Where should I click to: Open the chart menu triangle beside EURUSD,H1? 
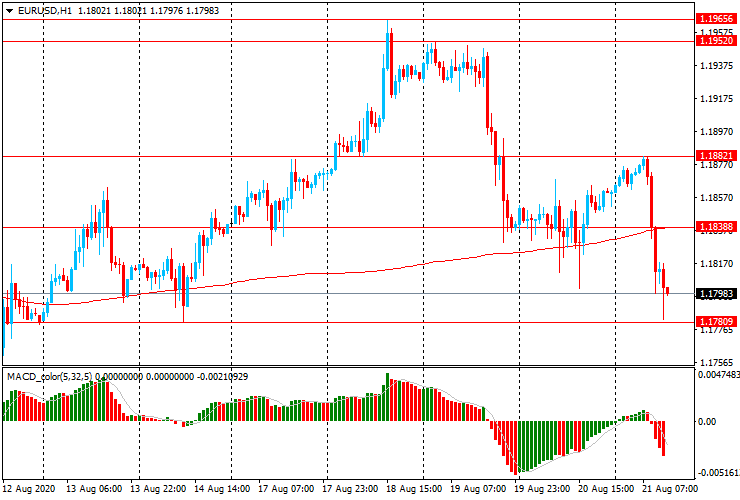click(9, 11)
